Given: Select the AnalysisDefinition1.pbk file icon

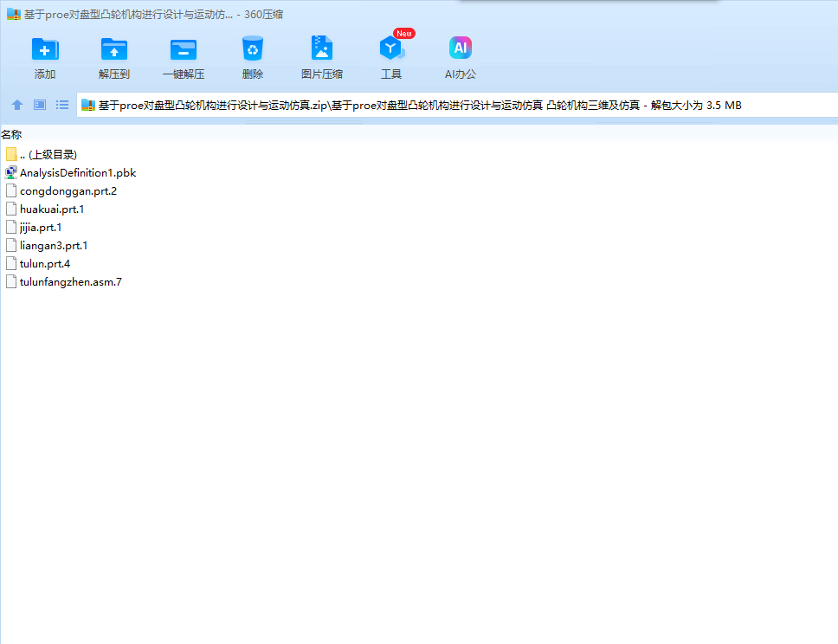Looking at the screenshot, I should (x=10, y=172).
